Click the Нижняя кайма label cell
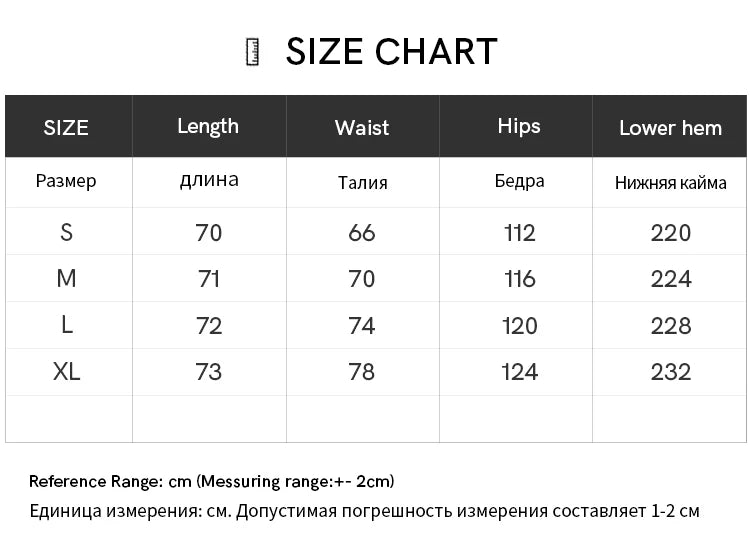 coord(670,183)
